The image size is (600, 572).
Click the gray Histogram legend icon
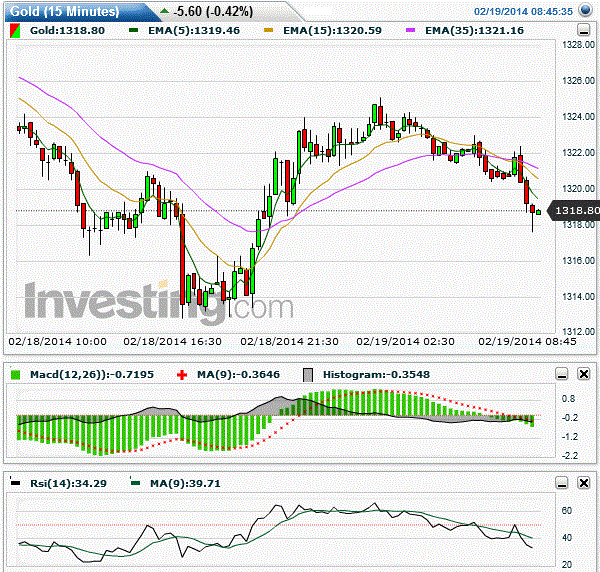pos(308,375)
